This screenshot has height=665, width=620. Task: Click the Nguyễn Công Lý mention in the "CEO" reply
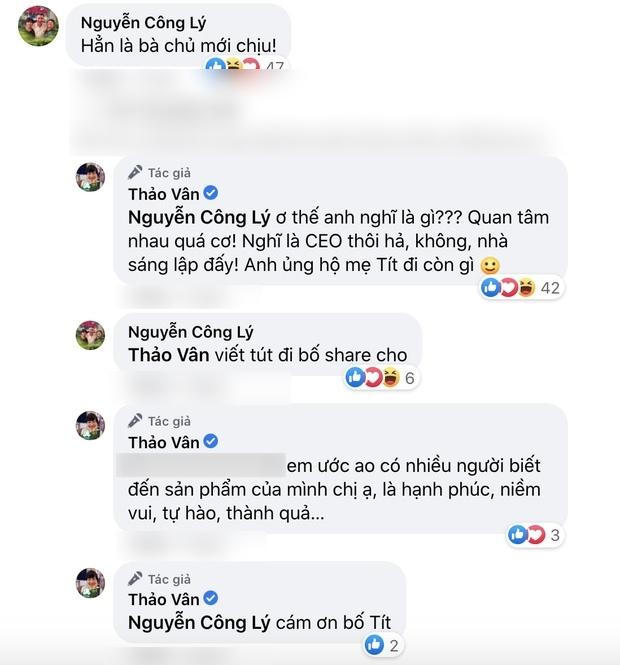click(202, 217)
